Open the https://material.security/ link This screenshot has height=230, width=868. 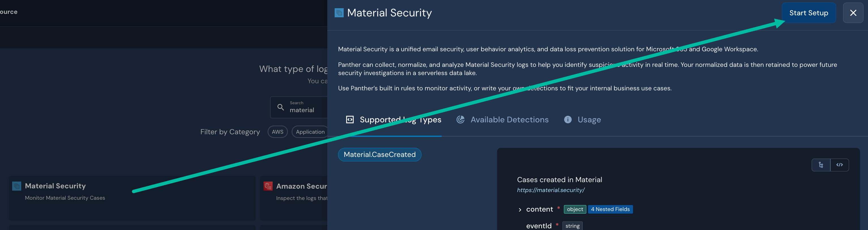coord(551,190)
